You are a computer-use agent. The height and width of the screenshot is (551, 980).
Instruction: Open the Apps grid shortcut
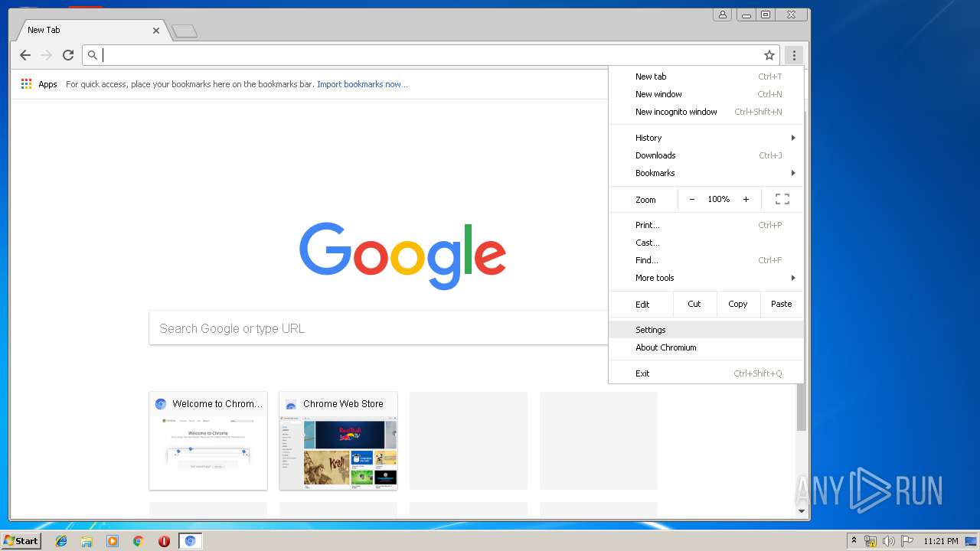tap(27, 84)
